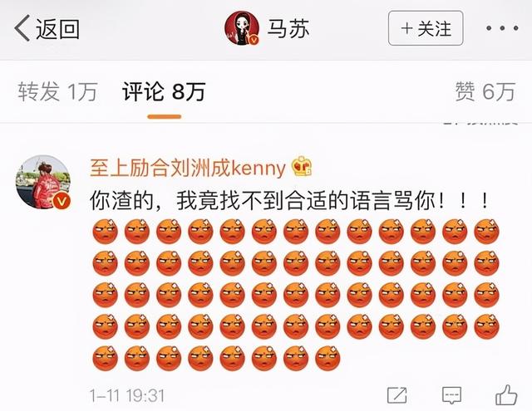
Task: Open the three-dot more options menu
Action: point(502,28)
